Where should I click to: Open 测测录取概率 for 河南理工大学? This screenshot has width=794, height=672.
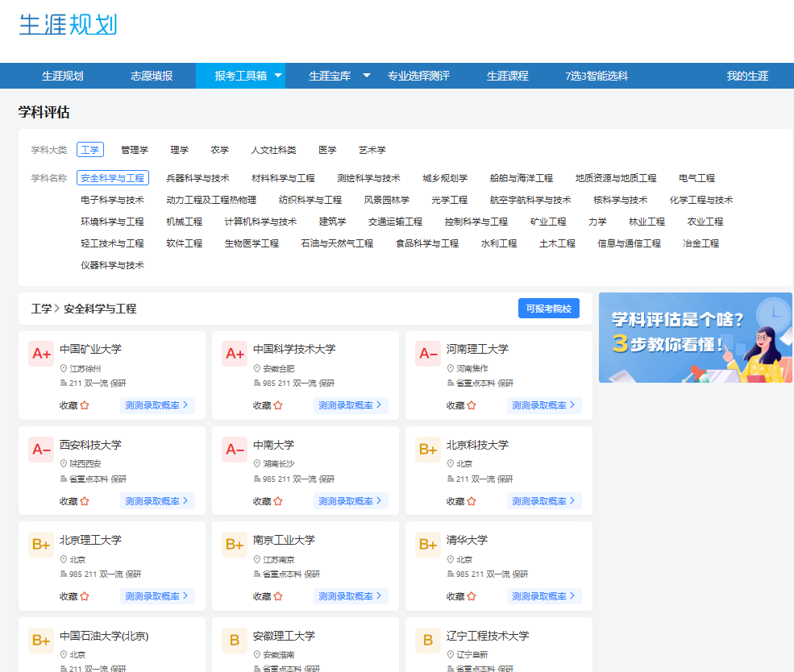544,405
